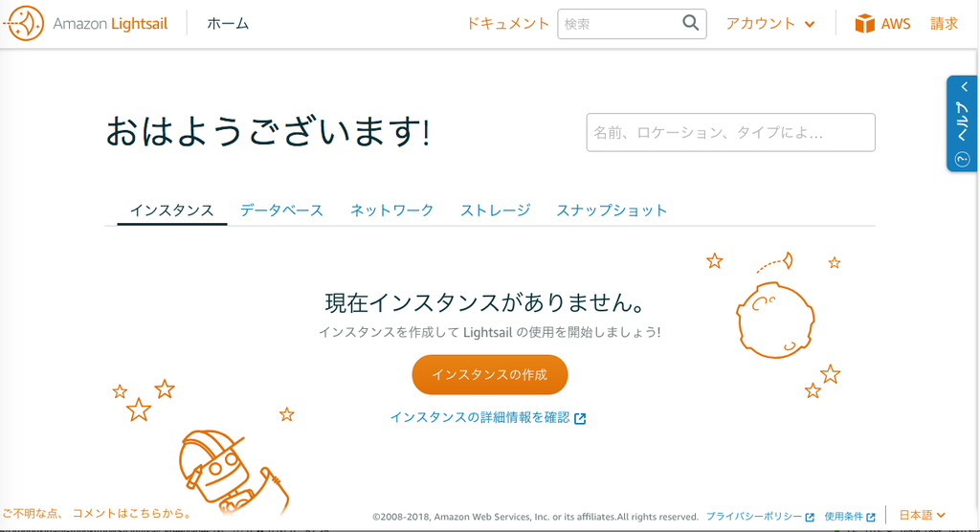The width and height of the screenshot is (980, 532).
Task: Open the AWS console cube icon
Action: point(864,24)
